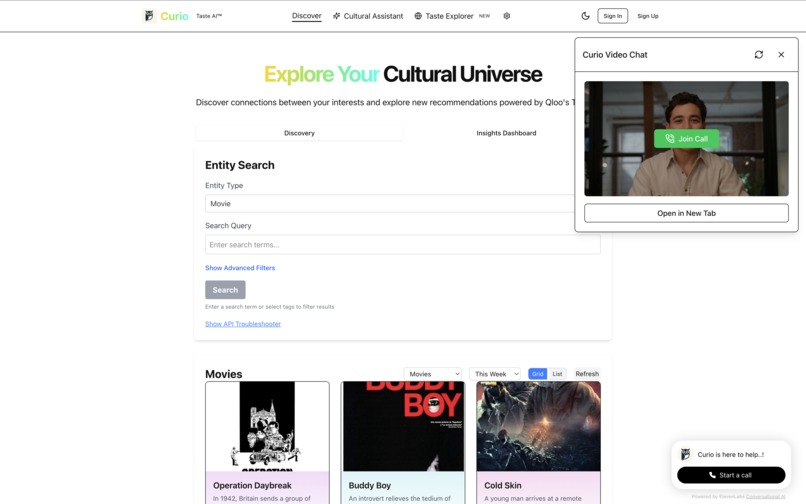Open Show API Troubleshooter link
Screen dimensions: 806x504
click(243, 324)
